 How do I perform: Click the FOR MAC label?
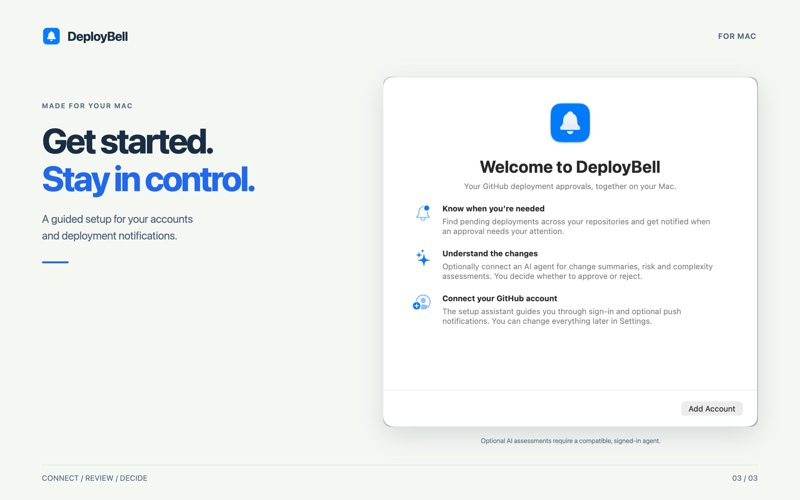(x=737, y=36)
